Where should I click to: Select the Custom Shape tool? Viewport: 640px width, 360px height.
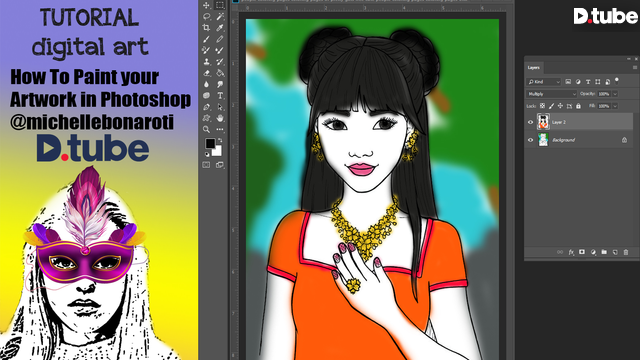click(207, 118)
